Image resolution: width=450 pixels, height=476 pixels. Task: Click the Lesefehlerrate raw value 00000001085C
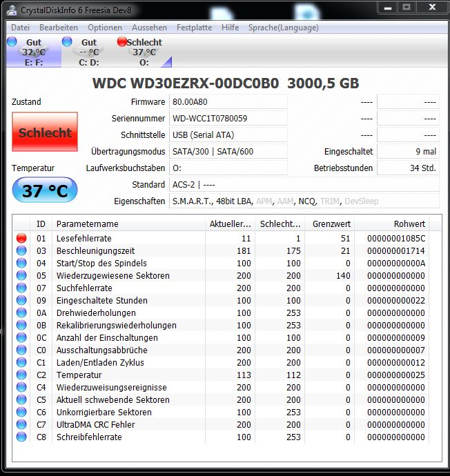(396, 238)
